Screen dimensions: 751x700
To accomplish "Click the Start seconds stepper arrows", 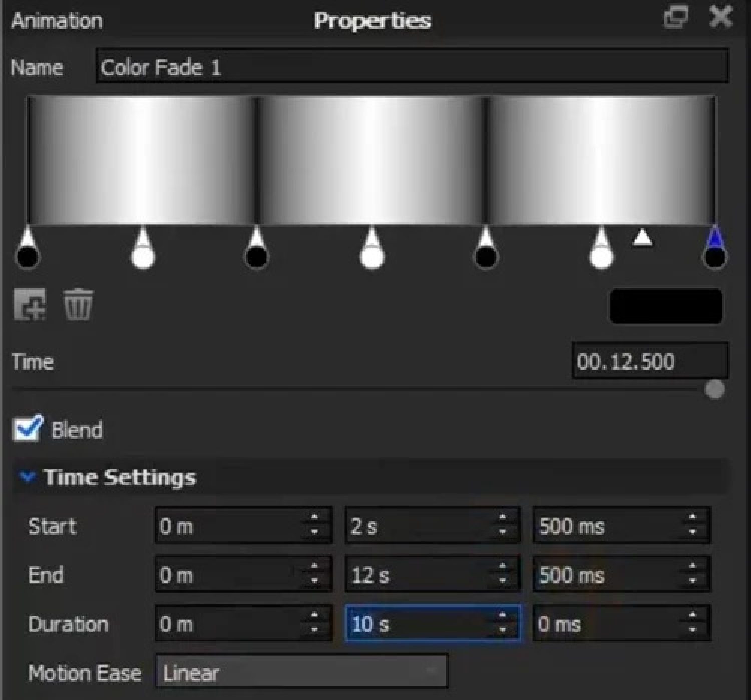I will (503, 525).
